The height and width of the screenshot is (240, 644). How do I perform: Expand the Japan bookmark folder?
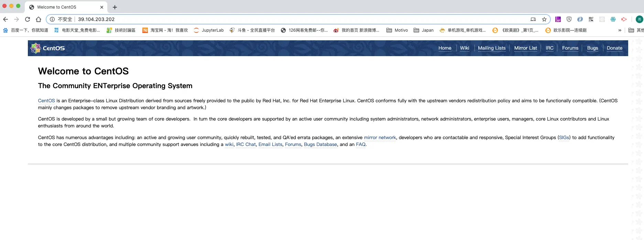click(424, 30)
